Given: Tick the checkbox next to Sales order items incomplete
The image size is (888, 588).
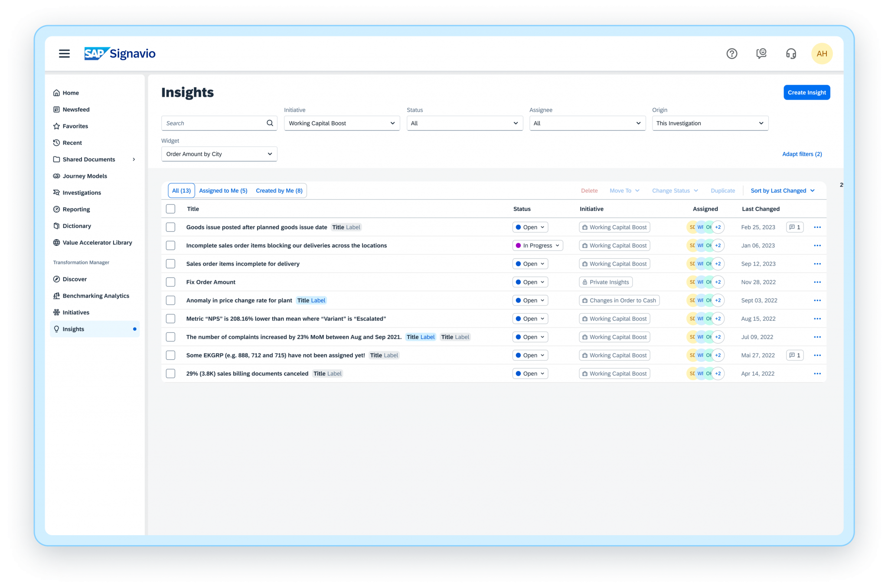Looking at the screenshot, I should [170, 263].
